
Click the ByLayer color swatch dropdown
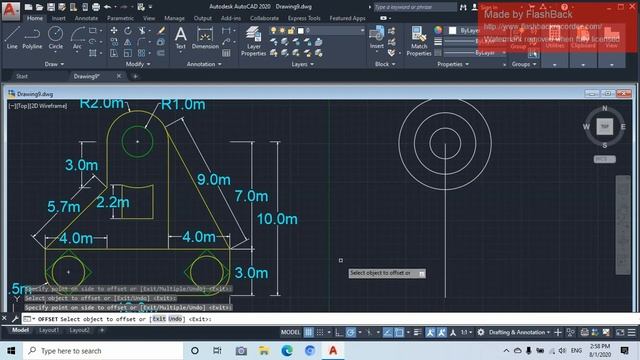tap(453, 31)
